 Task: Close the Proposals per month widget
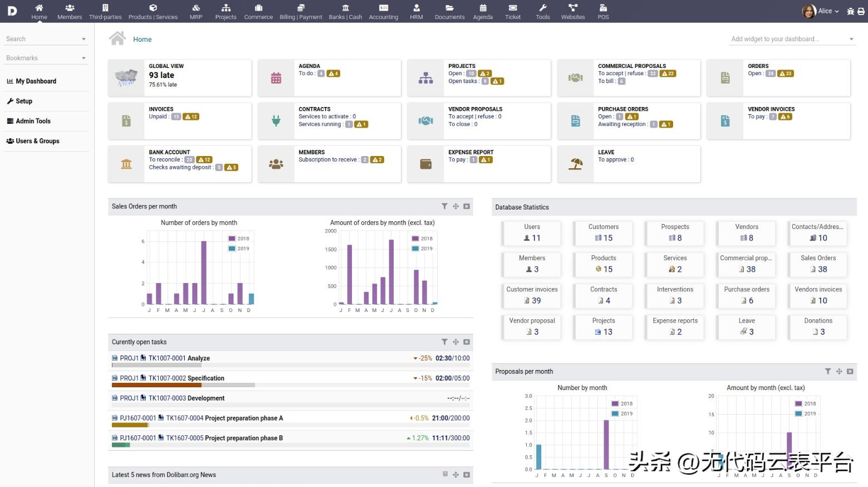coord(850,371)
